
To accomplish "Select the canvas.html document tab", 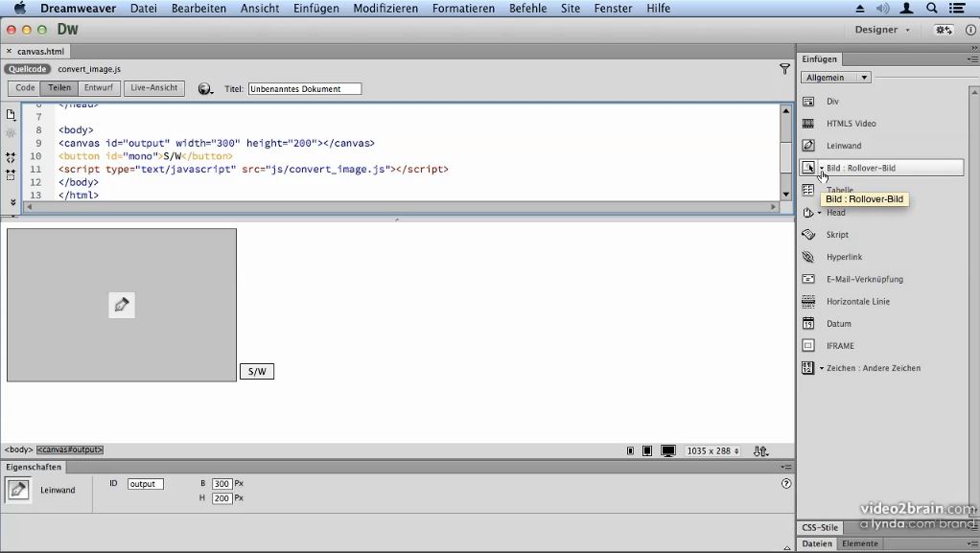I will click(x=40, y=51).
